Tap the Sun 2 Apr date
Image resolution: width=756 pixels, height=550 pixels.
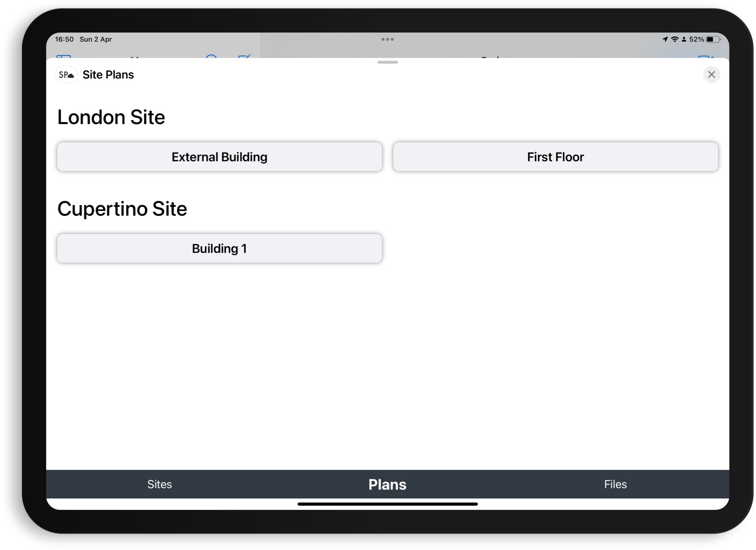pos(96,39)
